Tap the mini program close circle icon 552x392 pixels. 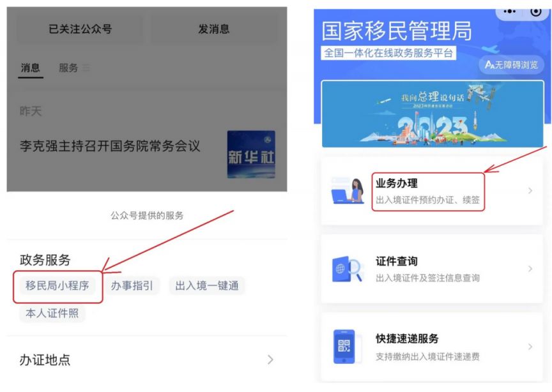pos(536,11)
